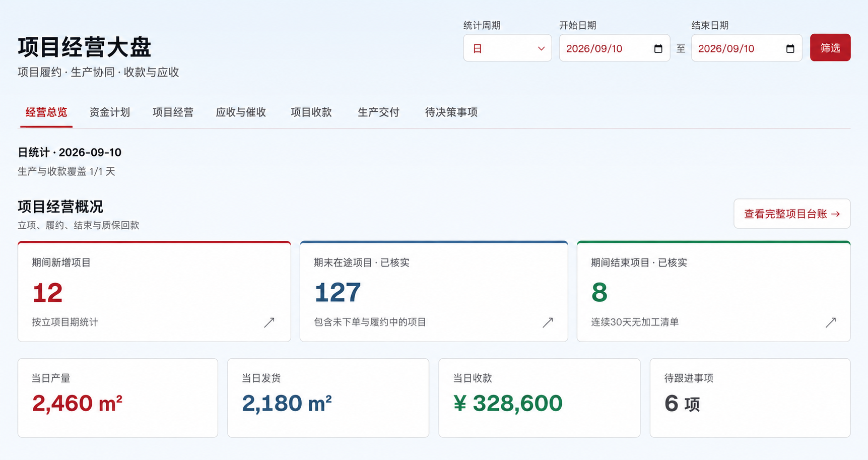Expand the 统计周期 dropdown

(x=507, y=48)
